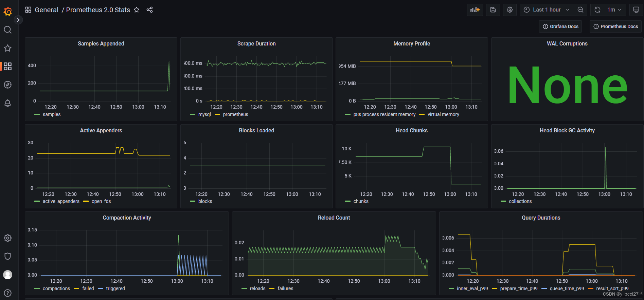The image size is (644, 300).
Task: Share the dashboard via share icon
Action: [x=149, y=10]
